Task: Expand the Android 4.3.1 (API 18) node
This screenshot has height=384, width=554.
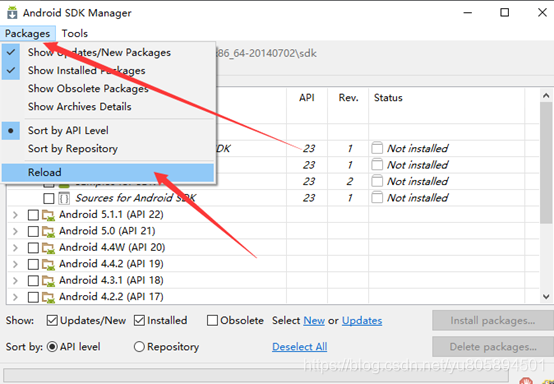Action: (x=15, y=280)
